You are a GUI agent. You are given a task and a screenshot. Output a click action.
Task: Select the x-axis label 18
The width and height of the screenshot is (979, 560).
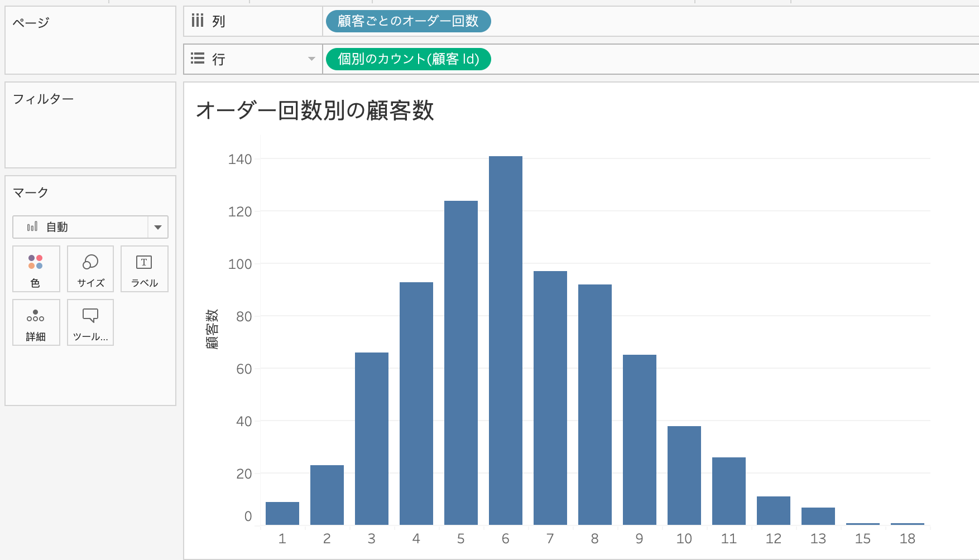click(x=907, y=539)
